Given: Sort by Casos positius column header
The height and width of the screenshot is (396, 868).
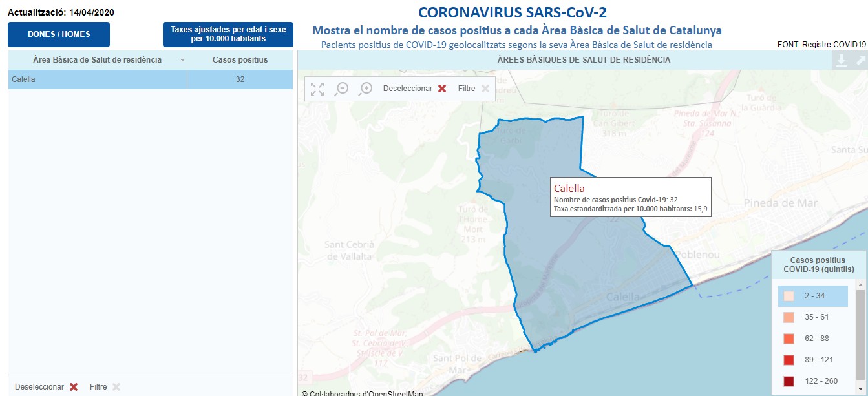Looking at the screenshot, I should [240, 60].
